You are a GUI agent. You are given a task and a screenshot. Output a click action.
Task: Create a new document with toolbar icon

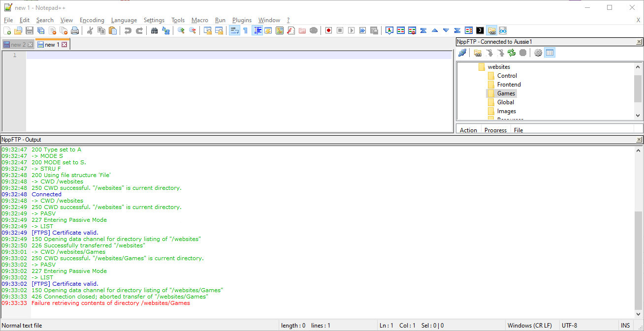click(x=7, y=30)
